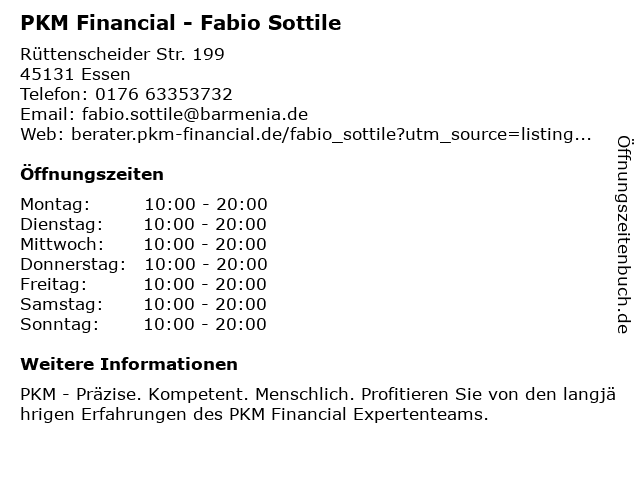The image size is (640, 480).
Task: Select the Montag opening hours row
Action: point(144,204)
